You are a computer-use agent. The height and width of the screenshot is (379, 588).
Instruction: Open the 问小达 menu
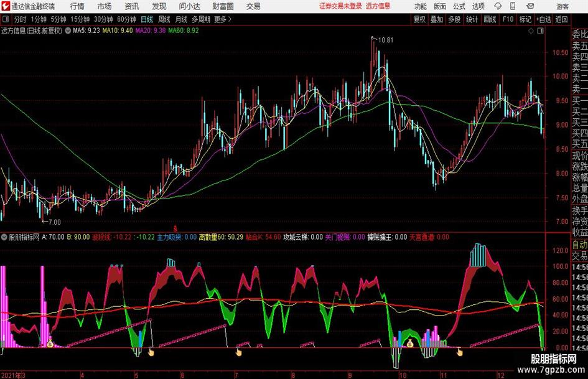189,6
